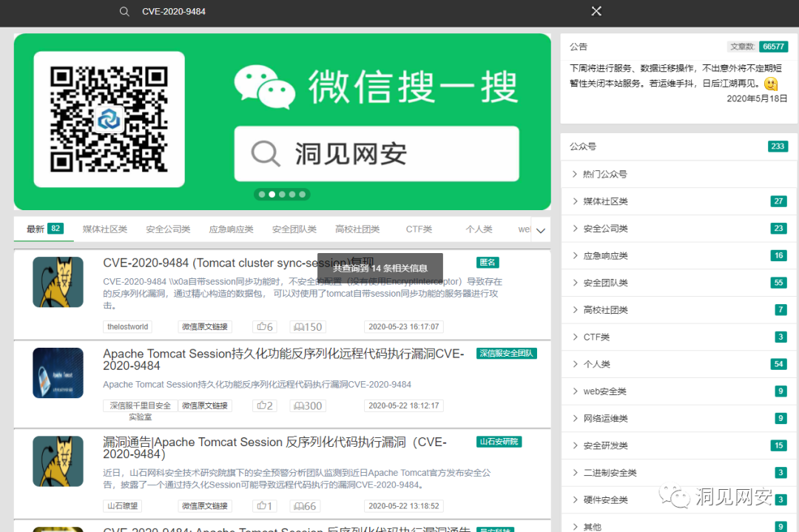The image size is (799, 532).
Task: Select the fifth carousel dot in the banner
Action: click(302, 194)
